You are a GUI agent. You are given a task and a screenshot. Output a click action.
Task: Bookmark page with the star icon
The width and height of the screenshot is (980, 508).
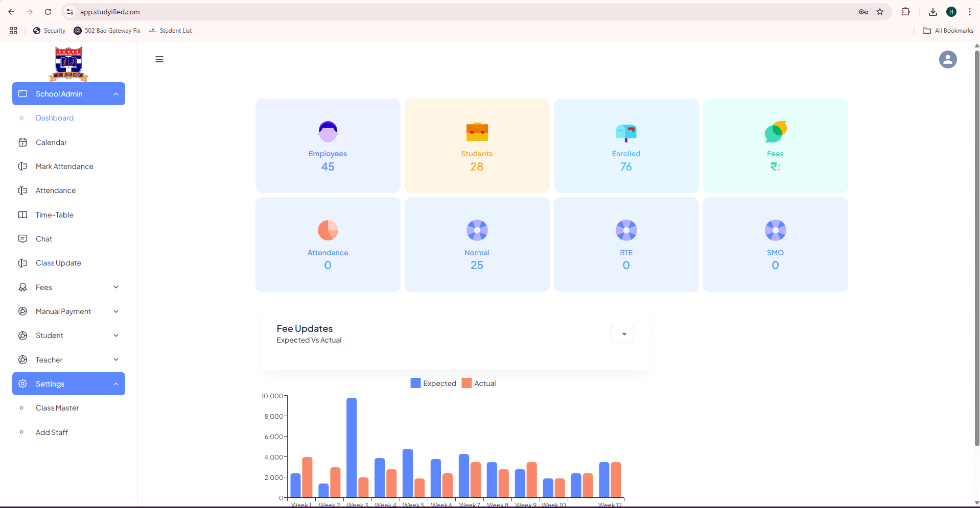tap(880, 12)
